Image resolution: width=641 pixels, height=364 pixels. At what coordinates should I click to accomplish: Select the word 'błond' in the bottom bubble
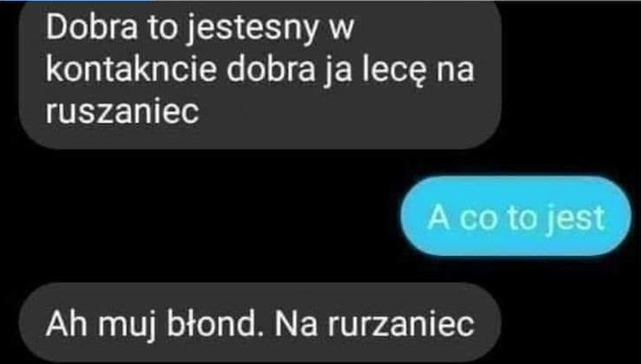[216, 324]
